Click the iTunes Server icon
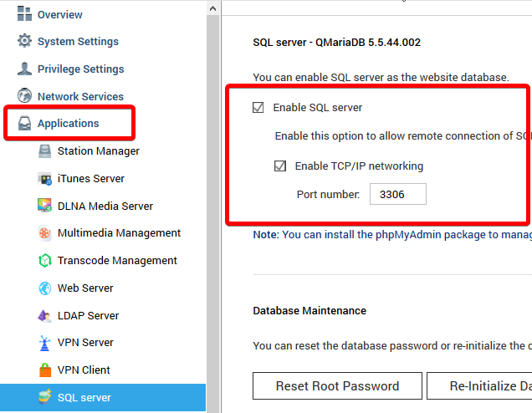 point(45,178)
